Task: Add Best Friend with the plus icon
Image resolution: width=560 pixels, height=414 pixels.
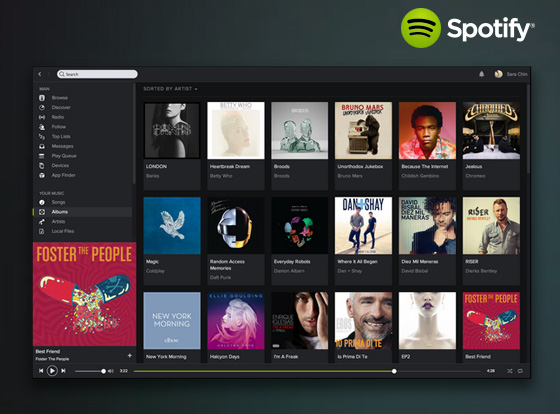Action: click(130, 355)
